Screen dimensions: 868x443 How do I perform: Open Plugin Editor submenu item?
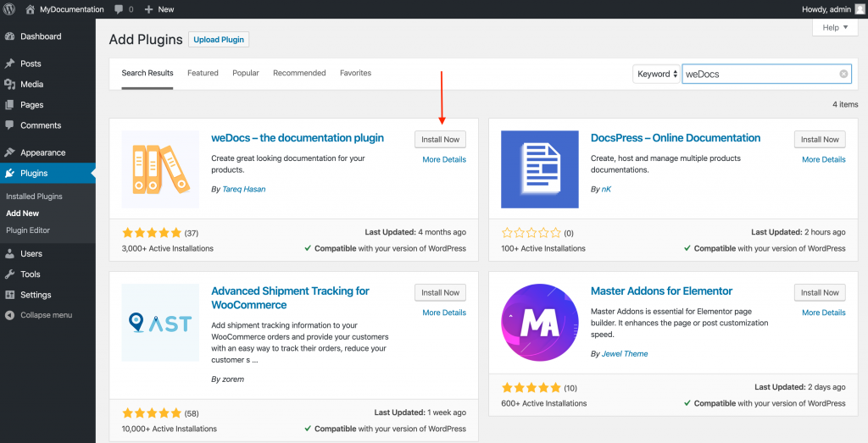(x=28, y=230)
